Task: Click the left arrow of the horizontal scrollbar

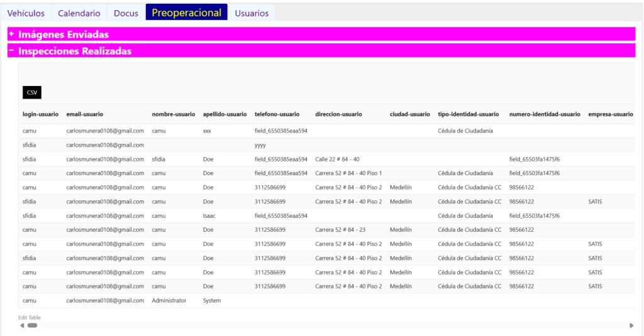Action: tap(22, 325)
